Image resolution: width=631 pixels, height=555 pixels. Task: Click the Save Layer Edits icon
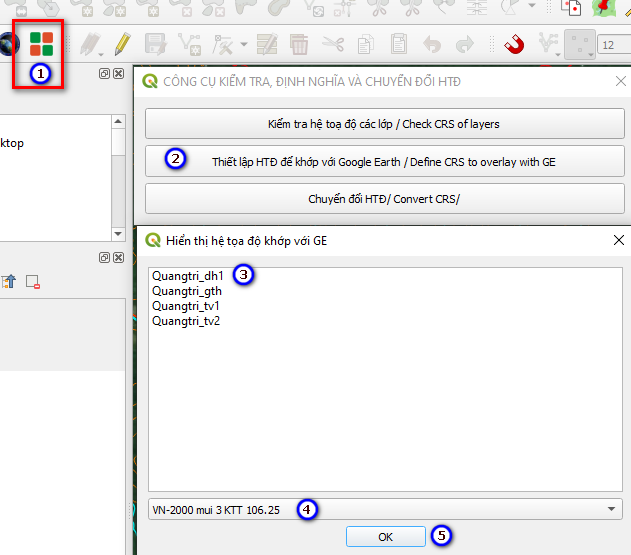155,44
